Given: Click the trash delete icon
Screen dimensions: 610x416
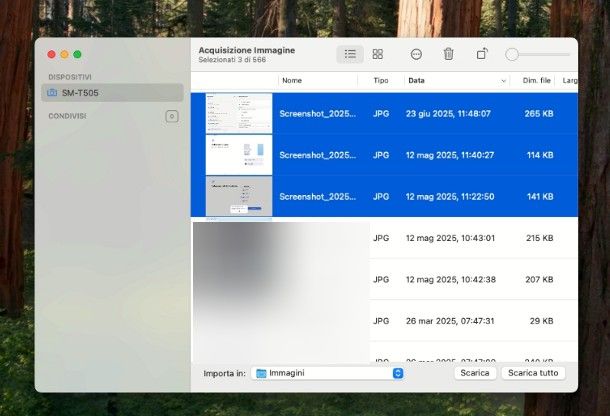Looking at the screenshot, I should coord(448,54).
